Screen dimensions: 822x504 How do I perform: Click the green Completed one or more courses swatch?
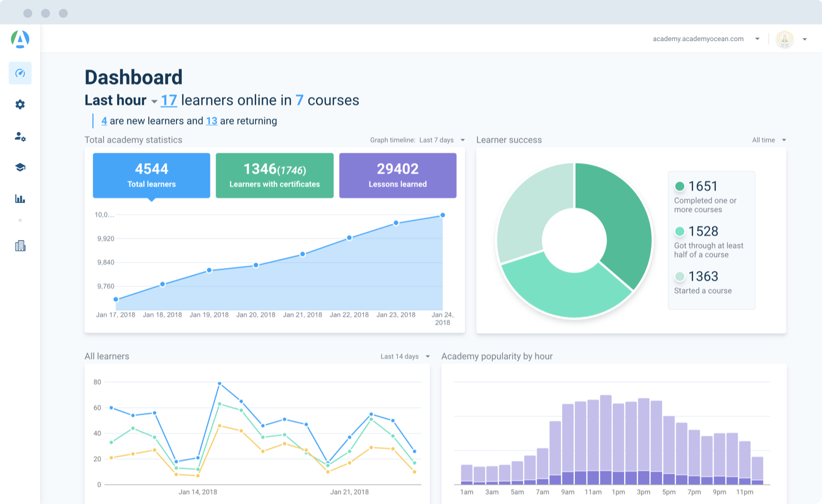(x=679, y=187)
